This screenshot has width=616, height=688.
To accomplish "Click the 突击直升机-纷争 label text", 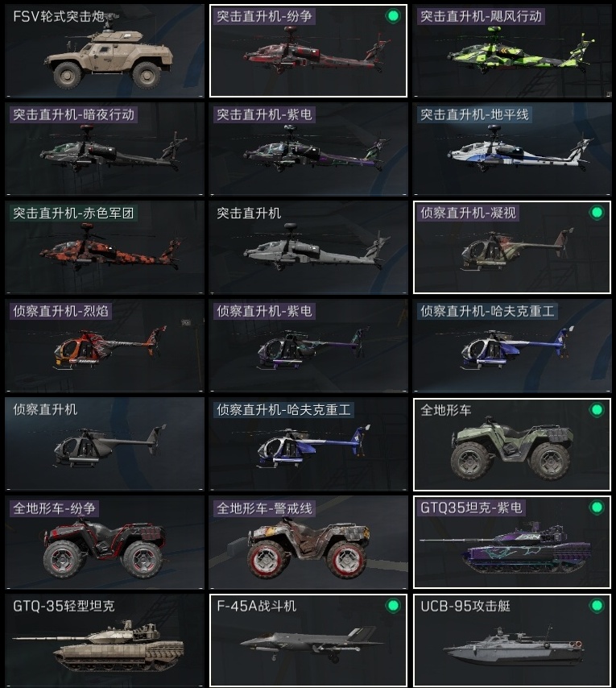I will click(x=264, y=17).
